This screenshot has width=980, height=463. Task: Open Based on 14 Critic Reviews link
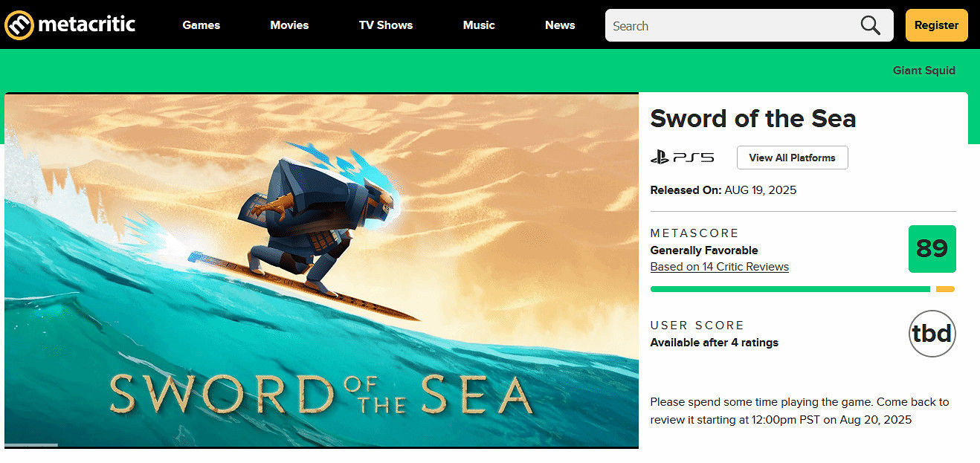719,267
